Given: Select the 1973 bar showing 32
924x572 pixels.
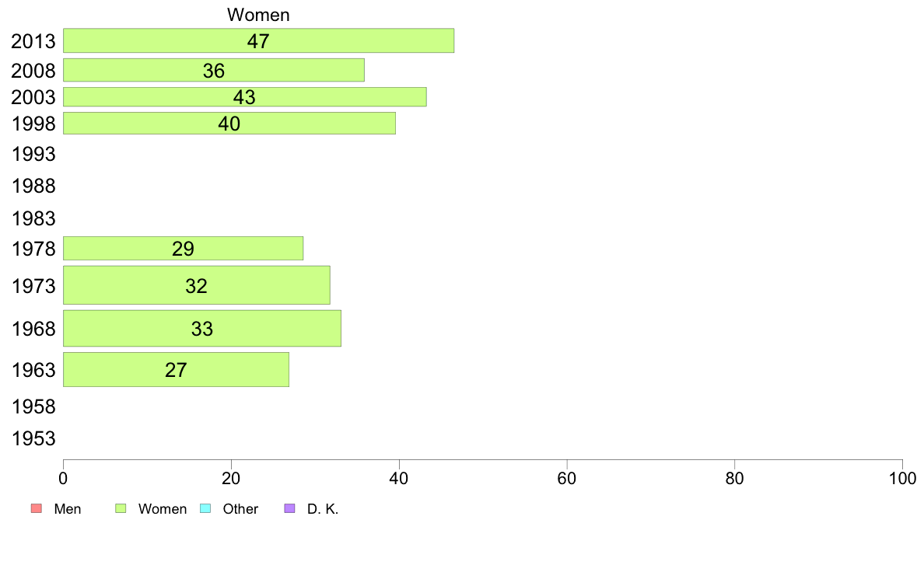Looking at the screenshot, I should click(197, 286).
